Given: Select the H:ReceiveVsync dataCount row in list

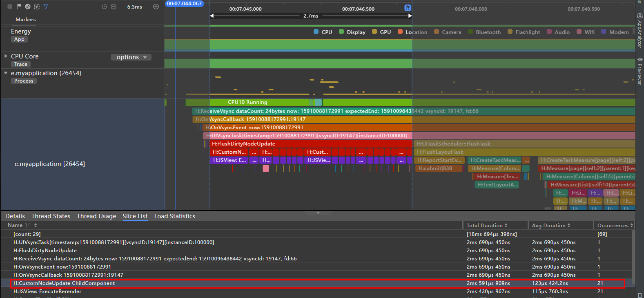Looking at the screenshot, I should (x=317, y=259).
